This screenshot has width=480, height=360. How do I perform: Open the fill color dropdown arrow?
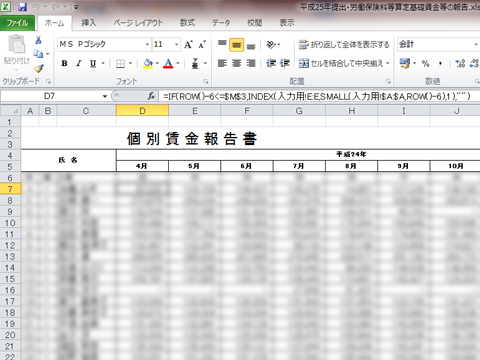[157, 63]
